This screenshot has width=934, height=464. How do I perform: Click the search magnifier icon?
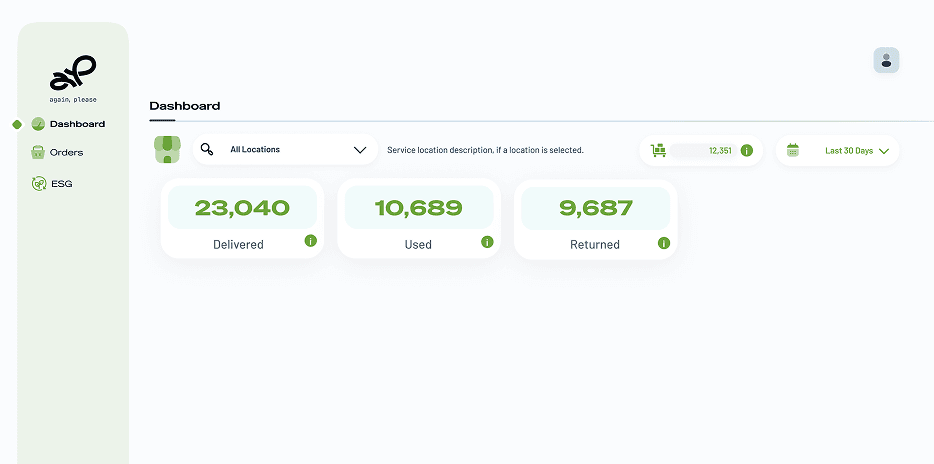click(207, 149)
